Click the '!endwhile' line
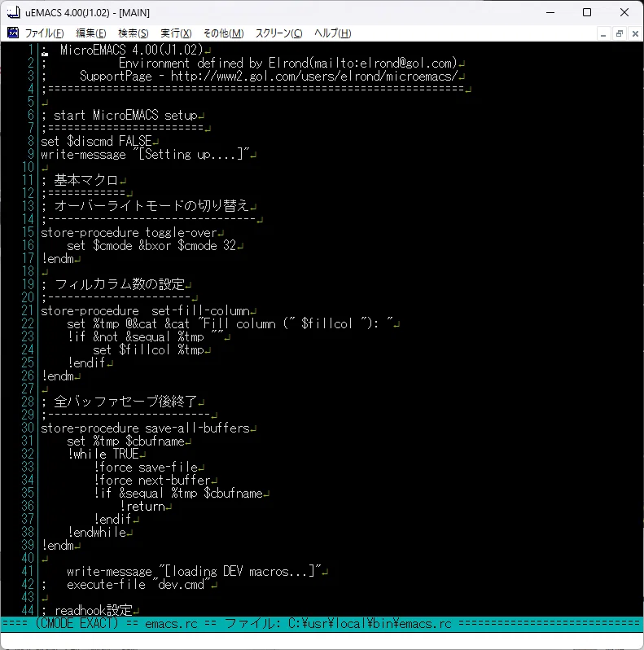The width and height of the screenshot is (644, 650). pyautogui.click(x=97, y=532)
